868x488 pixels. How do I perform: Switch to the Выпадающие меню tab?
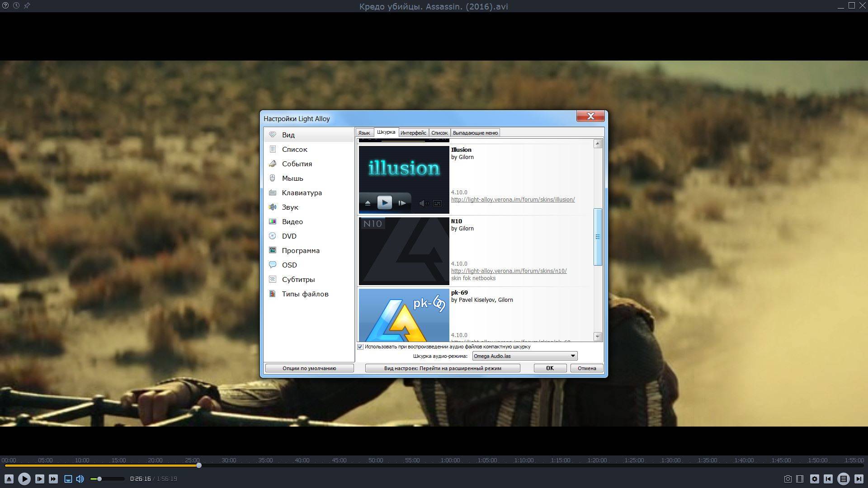tap(475, 133)
